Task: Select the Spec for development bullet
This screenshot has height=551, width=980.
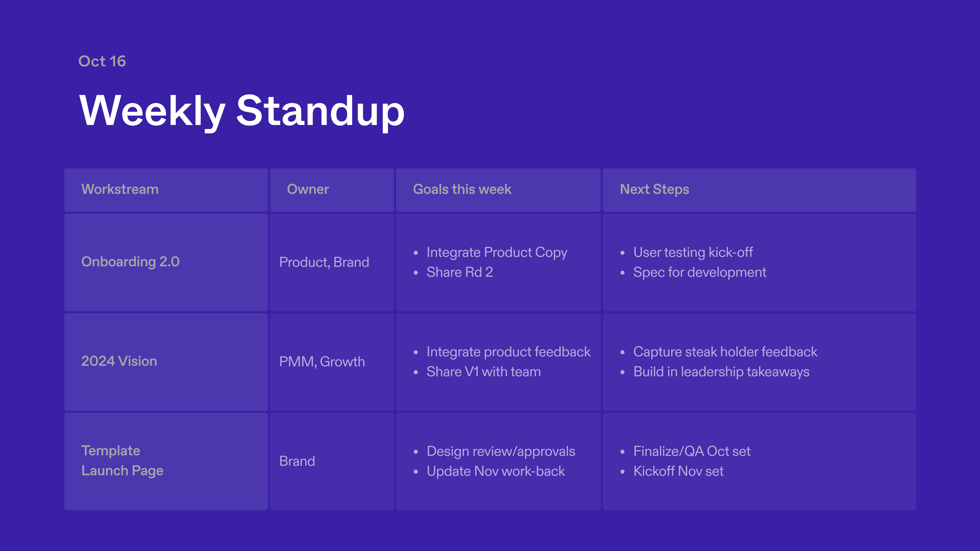Action: pyautogui.click(x=699, y=272)
